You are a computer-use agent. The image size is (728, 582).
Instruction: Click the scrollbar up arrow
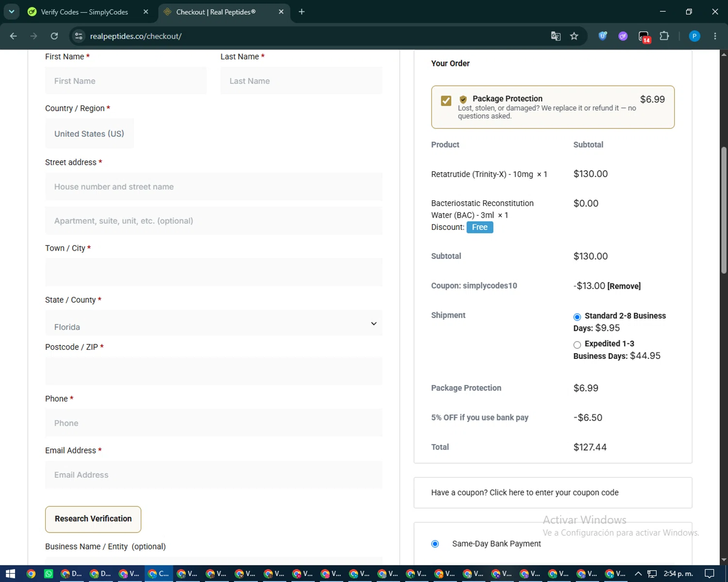724,54
